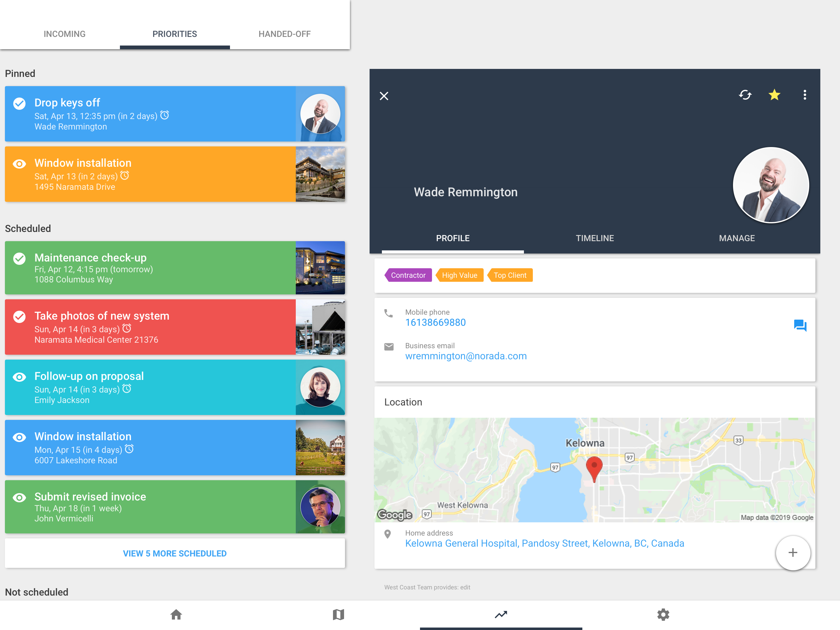Open photo on Naramata Medical Center card
The width and height of the screenshot is (840, 630).
click(x=320, y=327)
